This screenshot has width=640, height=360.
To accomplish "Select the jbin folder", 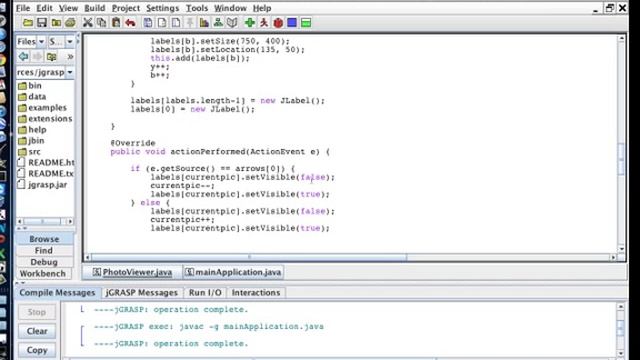I will click(x=31, y=141).
